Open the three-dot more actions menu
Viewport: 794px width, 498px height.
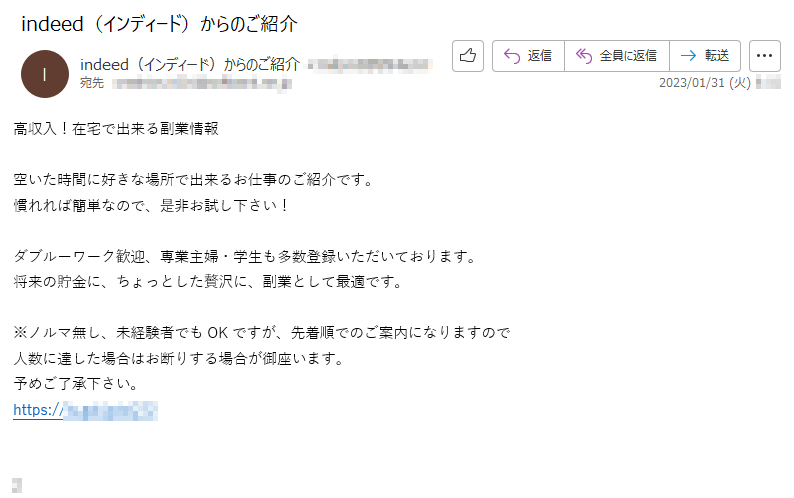(x=764, y=56)
